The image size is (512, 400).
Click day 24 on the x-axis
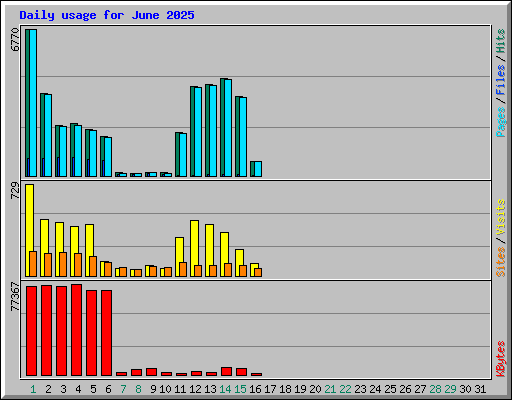[x=375, y=389]
